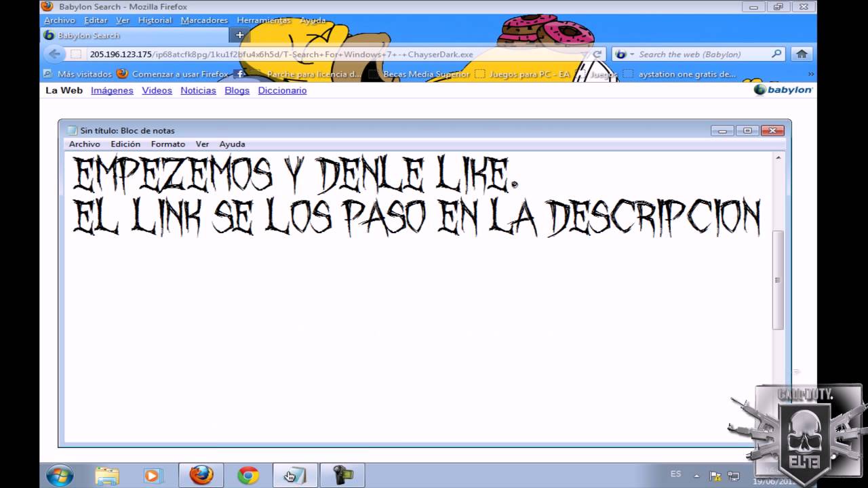This screenshot has height=488, width=868.
Task: Open Notepad Ayuda menu
Action: pos(233,144)
